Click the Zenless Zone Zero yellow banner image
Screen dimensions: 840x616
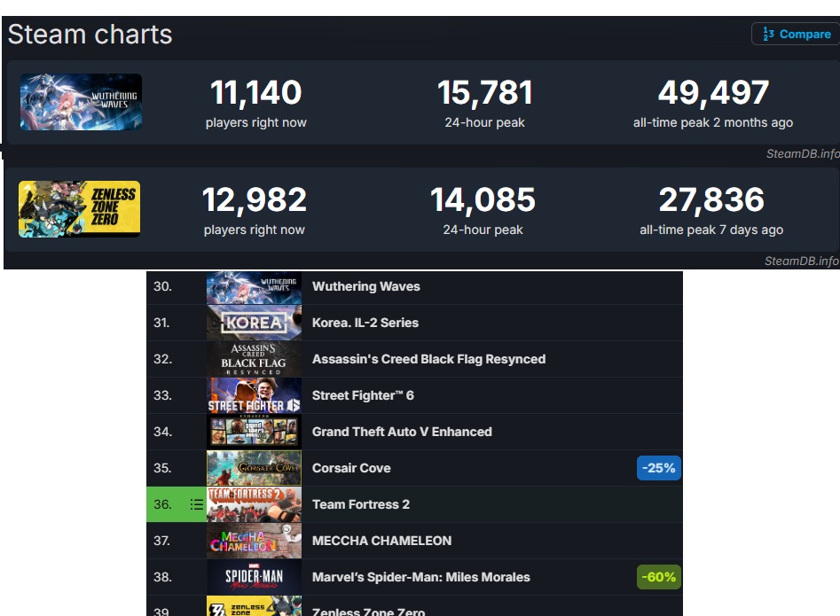click(x=79, y=208)
